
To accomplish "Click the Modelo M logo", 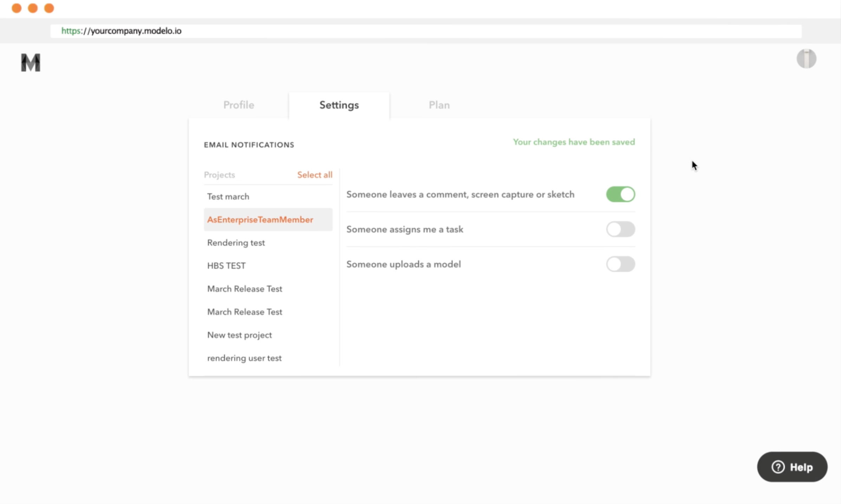I will [31, 63].
